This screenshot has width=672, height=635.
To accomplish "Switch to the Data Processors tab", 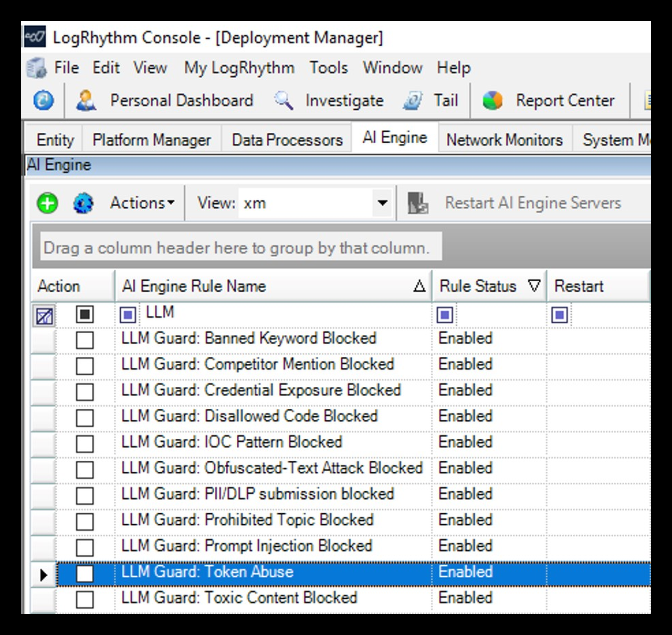I will pyautogui.click(x=287, y=140).
